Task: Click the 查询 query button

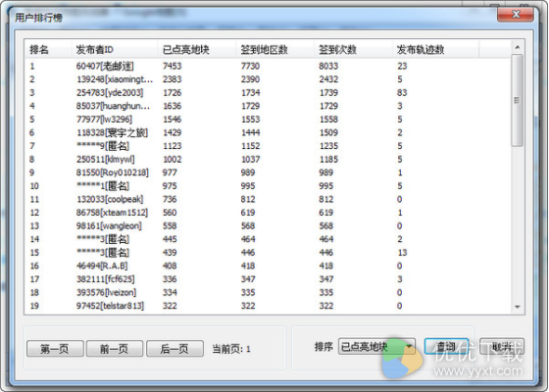Action: click(x=446, y=347)
